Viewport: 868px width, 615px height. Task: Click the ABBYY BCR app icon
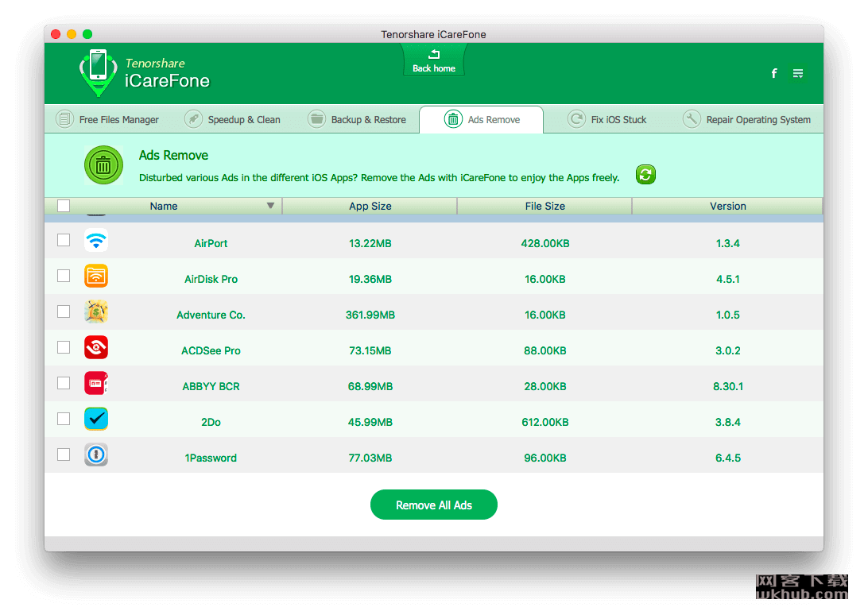coord(95,383)
